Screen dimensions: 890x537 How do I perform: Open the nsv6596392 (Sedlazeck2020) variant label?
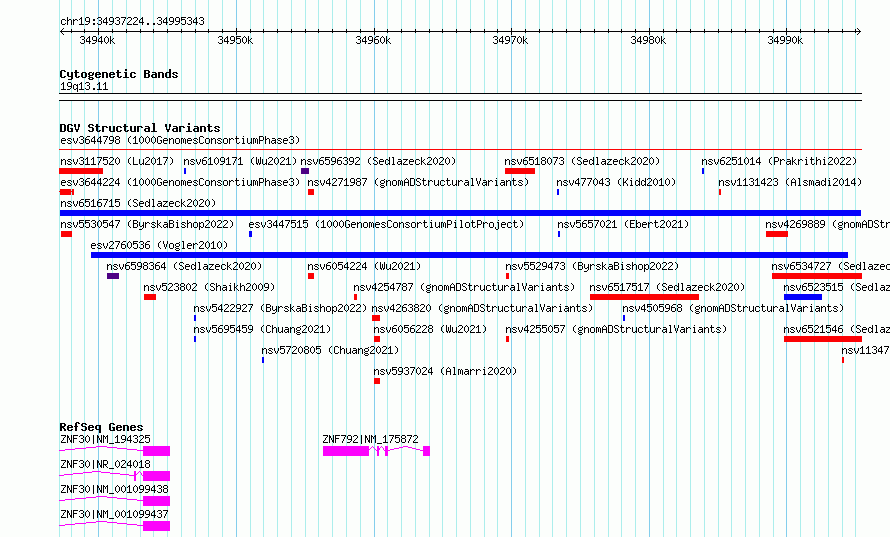[378, 161]
